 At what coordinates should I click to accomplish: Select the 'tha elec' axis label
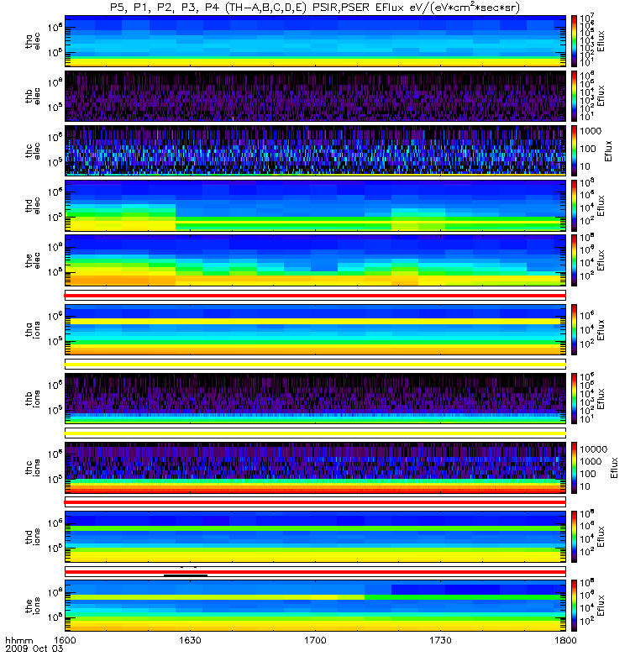tap(33, 41)
